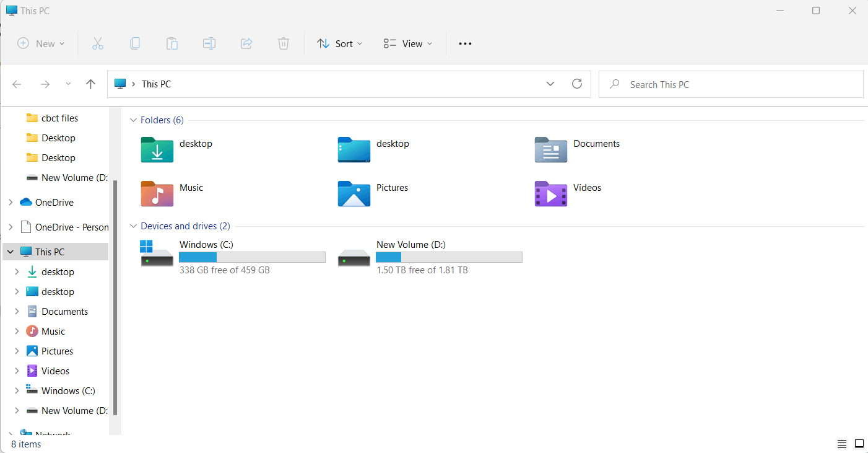This screenshot has height=453, width=868.
Task: Click the Delete trash can icon
Action: (283, 43)
